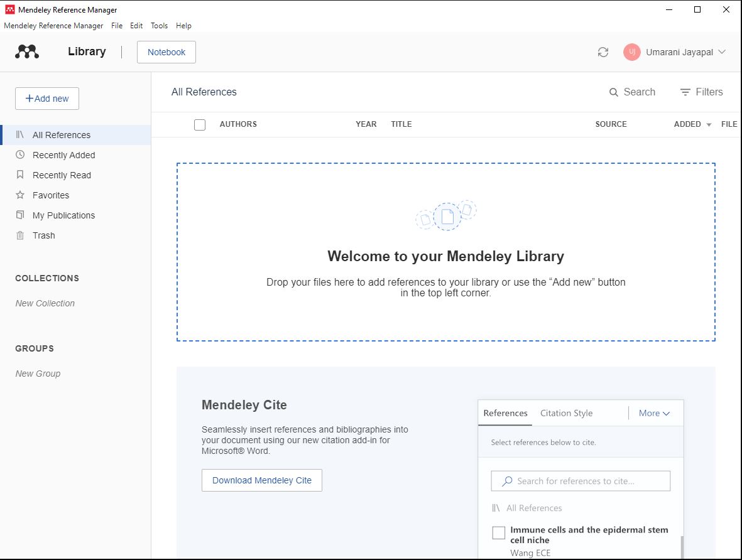Tick the select-all references checkbox
The width and height of the screenshot is (742, 560).
200,125
